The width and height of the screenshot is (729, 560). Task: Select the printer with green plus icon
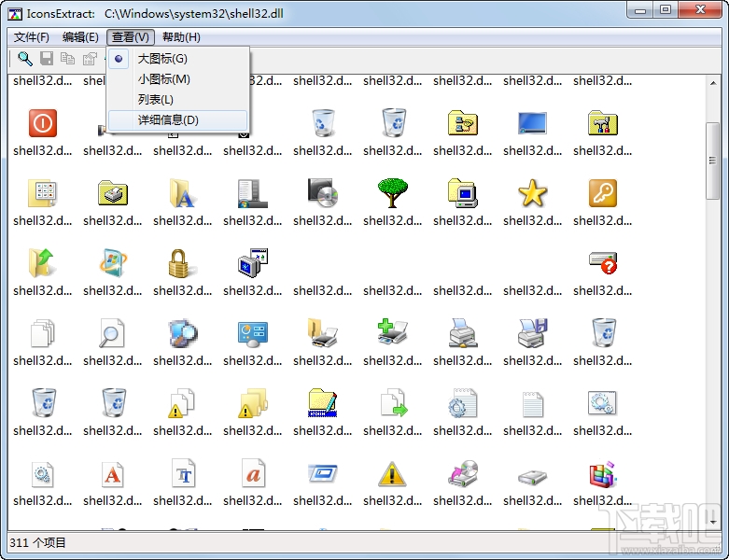pyautogui.click(x=392, y=332)
